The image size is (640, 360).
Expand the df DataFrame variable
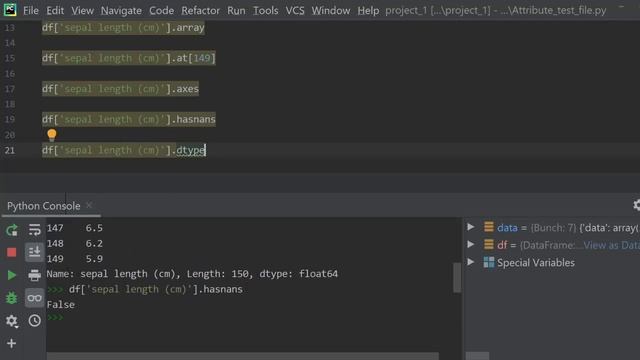(x=471, y=244)
